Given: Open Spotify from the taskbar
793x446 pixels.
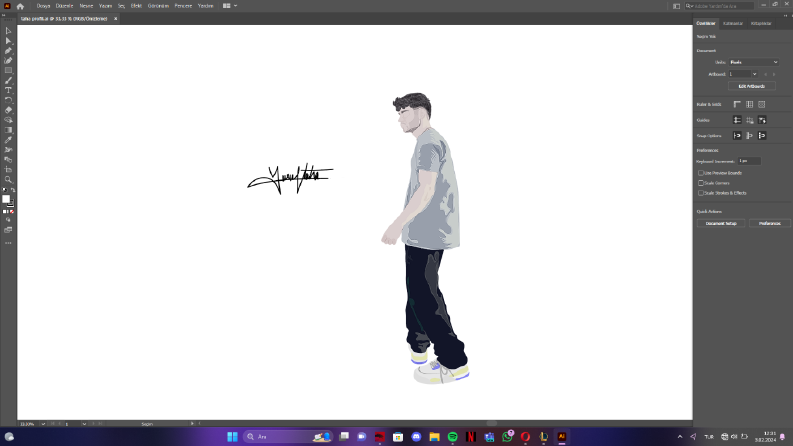Looking at the screenshot, I should (453, 437).
